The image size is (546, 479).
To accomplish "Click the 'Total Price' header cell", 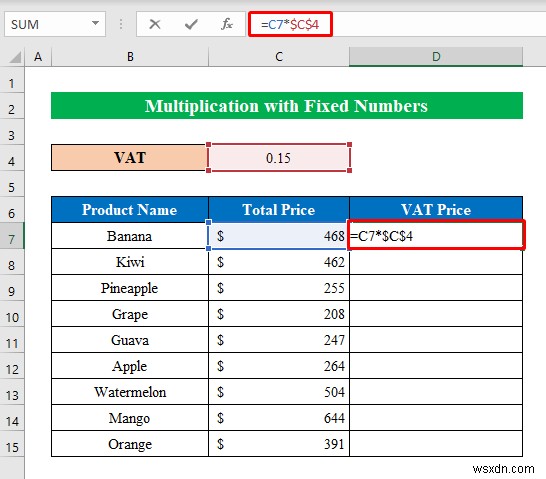I will 279,210.
